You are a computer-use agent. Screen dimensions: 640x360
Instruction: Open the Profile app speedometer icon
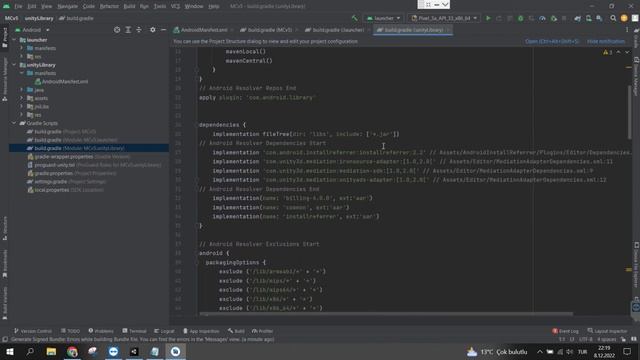click(542, 18)
